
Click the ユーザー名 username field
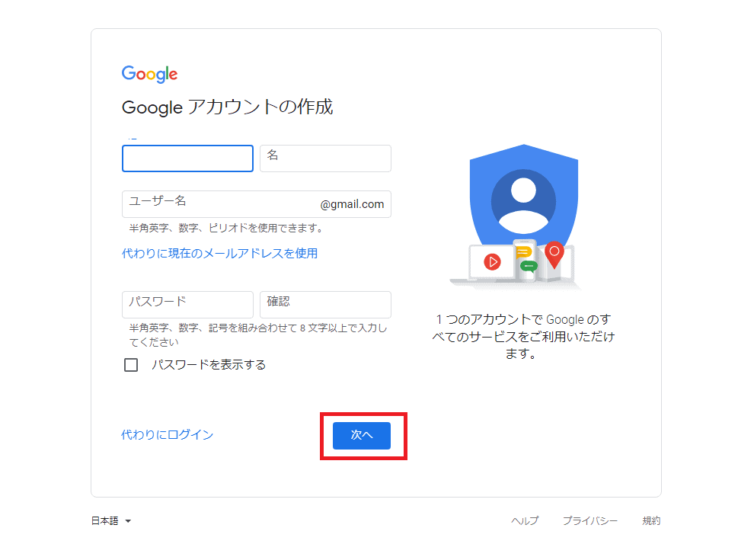(257, 204)
